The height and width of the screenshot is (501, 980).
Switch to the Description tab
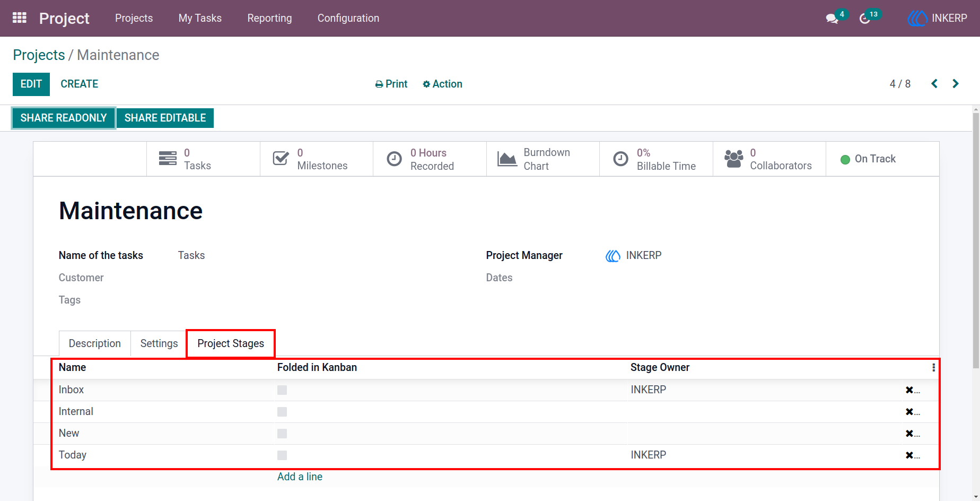coord(95,343)
